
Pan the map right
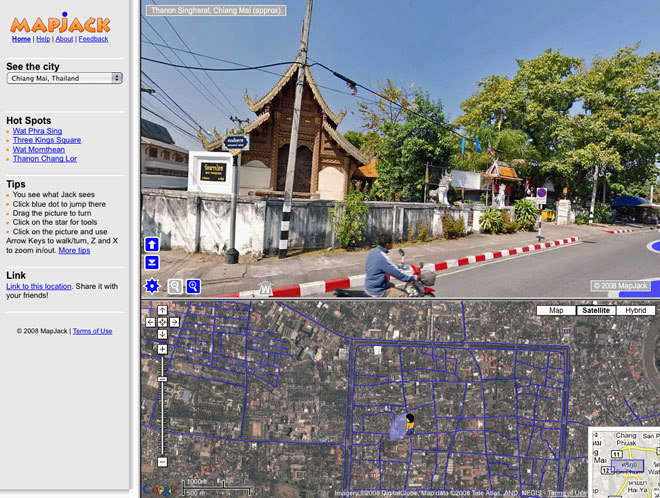point(174,322)
